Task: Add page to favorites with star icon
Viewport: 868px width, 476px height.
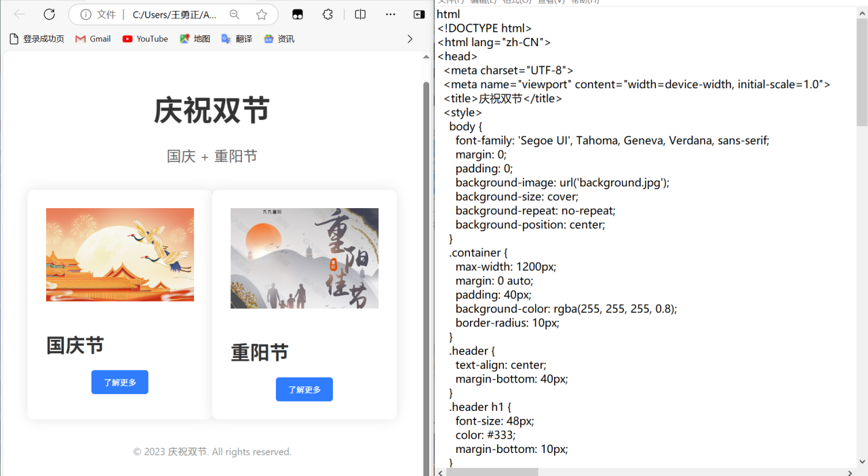Action: [262, 14]
